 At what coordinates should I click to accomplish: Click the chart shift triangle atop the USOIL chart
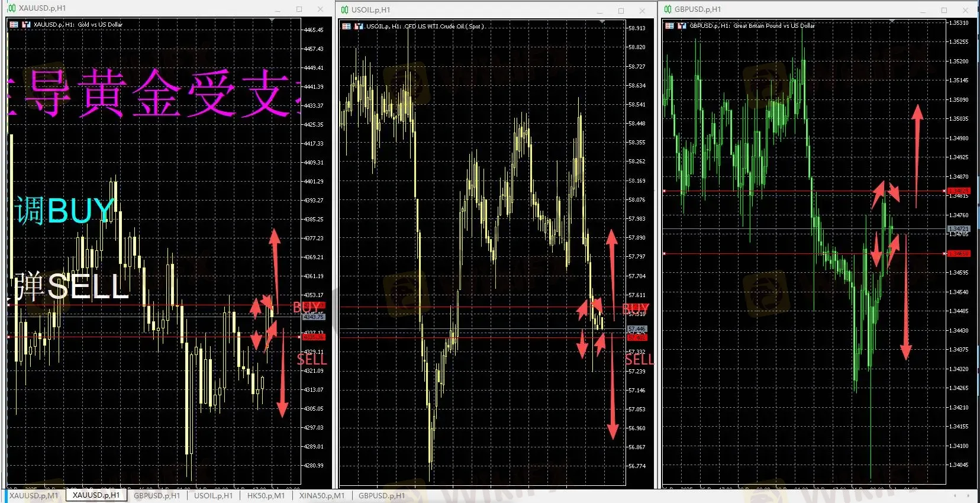602,22
